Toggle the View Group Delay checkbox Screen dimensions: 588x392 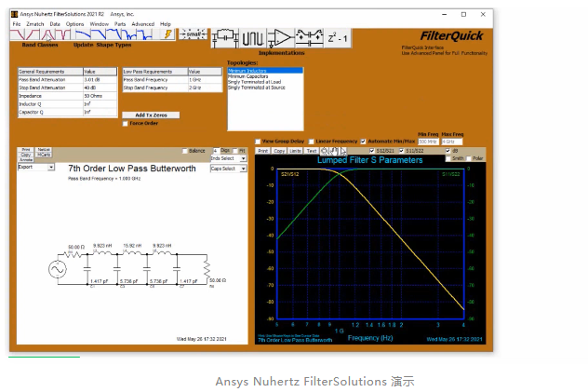click(x=258, y=142)
